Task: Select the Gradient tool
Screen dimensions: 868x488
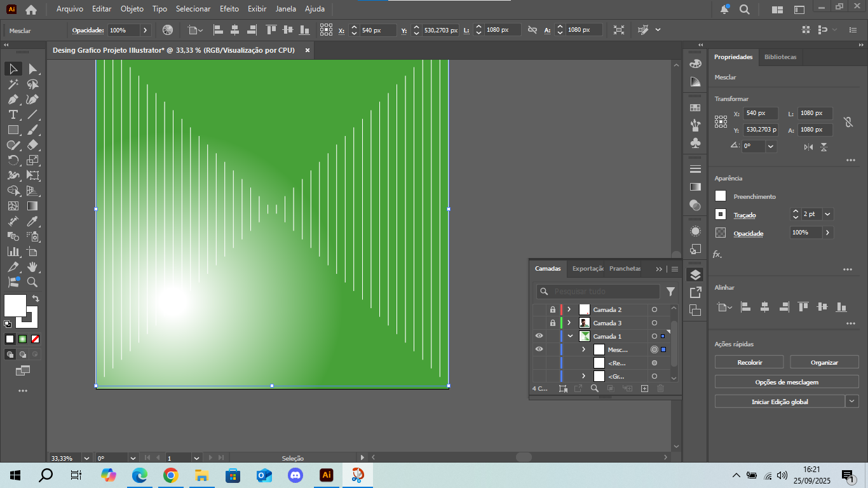Action: (33, 206)
